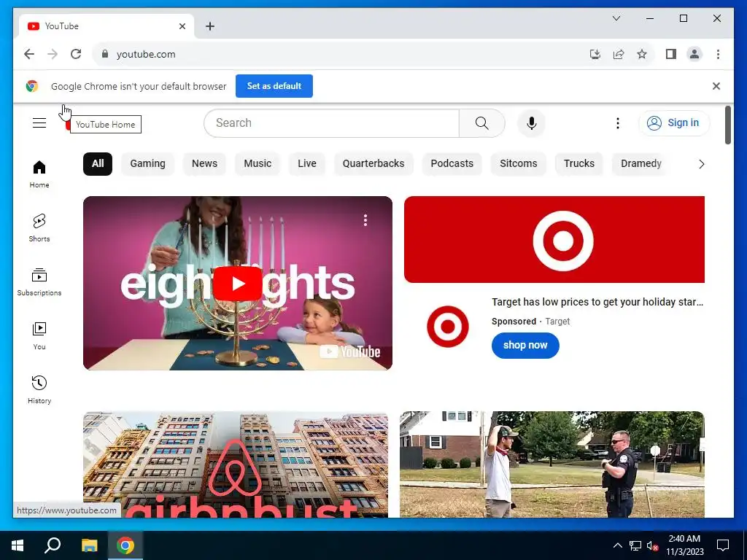Click the shop now button
Screen dimensions: 747x560
525,345
